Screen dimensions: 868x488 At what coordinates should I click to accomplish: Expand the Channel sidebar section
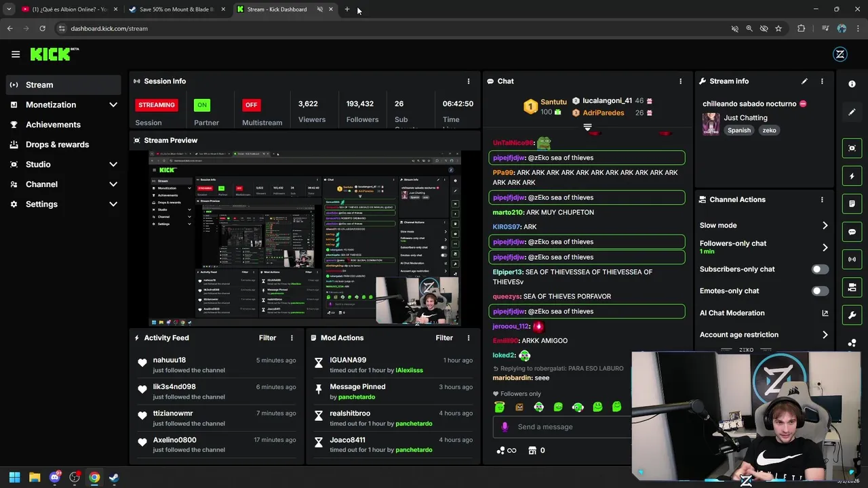click(65, 184)
